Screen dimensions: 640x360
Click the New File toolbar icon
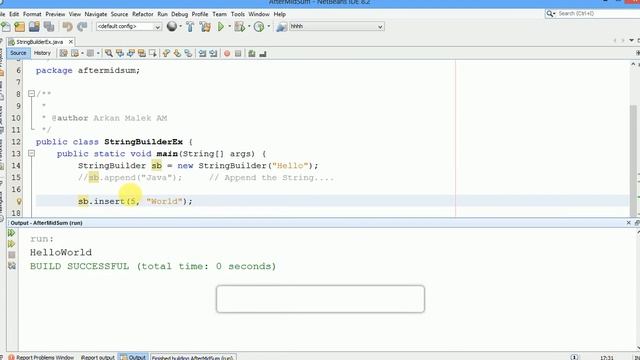click(6, 27)
